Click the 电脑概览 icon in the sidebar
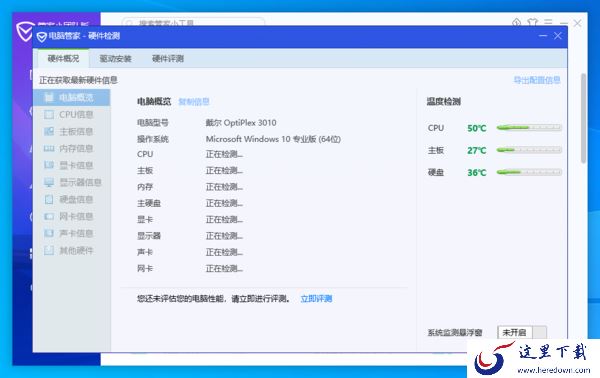 pyautogui.click(x=49, y=98)
